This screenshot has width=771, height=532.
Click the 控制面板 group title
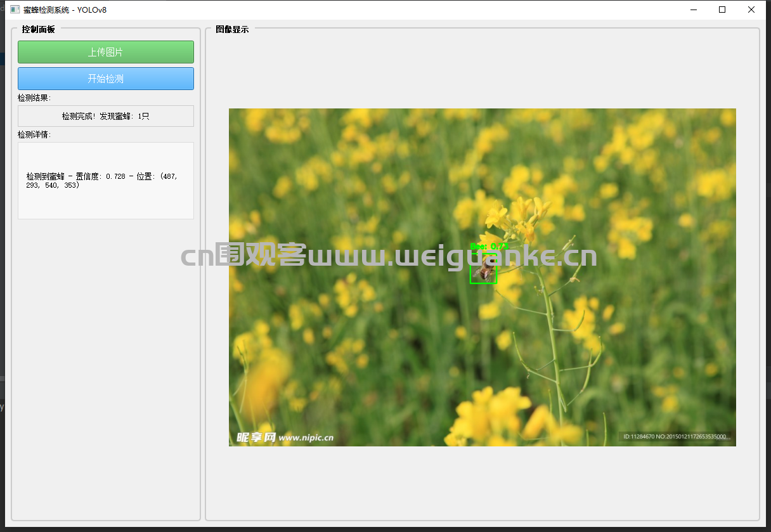point(38,29)
